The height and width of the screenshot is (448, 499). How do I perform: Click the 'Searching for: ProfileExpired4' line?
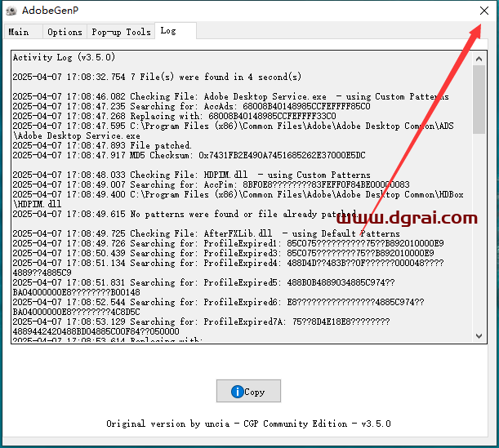click(228, 268)
